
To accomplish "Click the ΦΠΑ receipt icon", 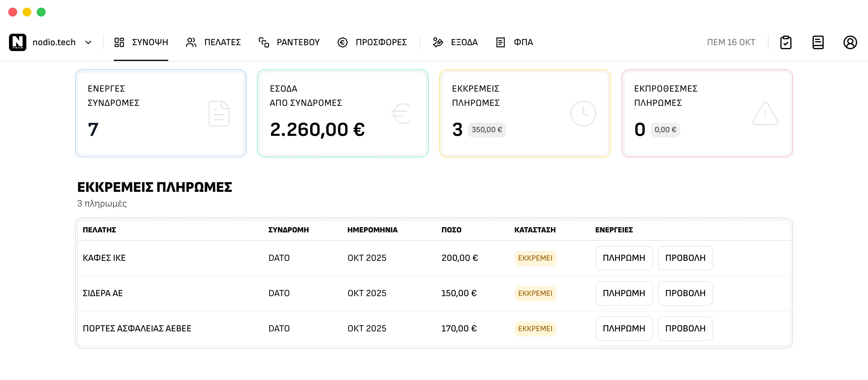I will tap(500, 42).
